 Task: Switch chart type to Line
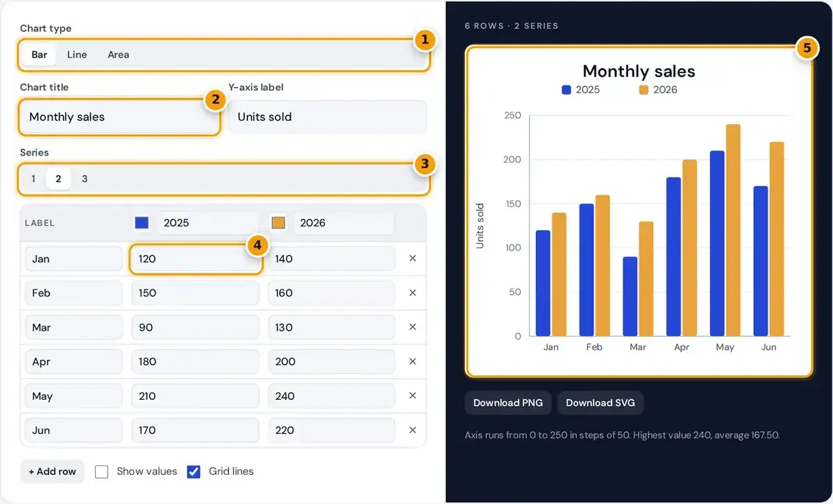(x=77, y=55)
